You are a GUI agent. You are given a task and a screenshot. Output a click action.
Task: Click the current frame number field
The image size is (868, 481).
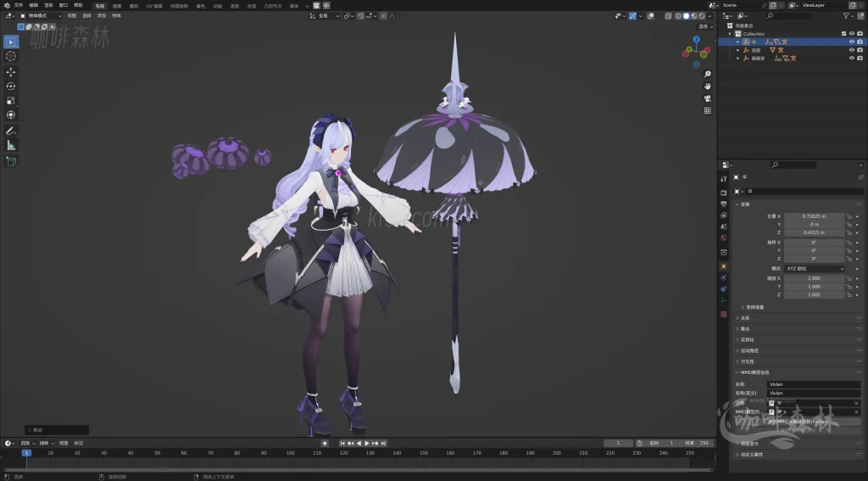coord(618,444)
